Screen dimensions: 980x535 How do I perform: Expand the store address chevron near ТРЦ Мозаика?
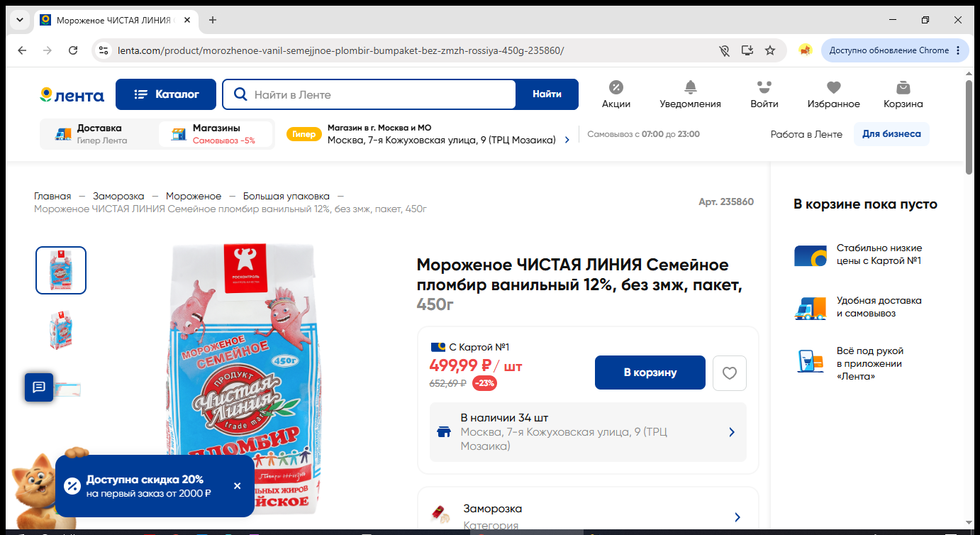point(567,140)
